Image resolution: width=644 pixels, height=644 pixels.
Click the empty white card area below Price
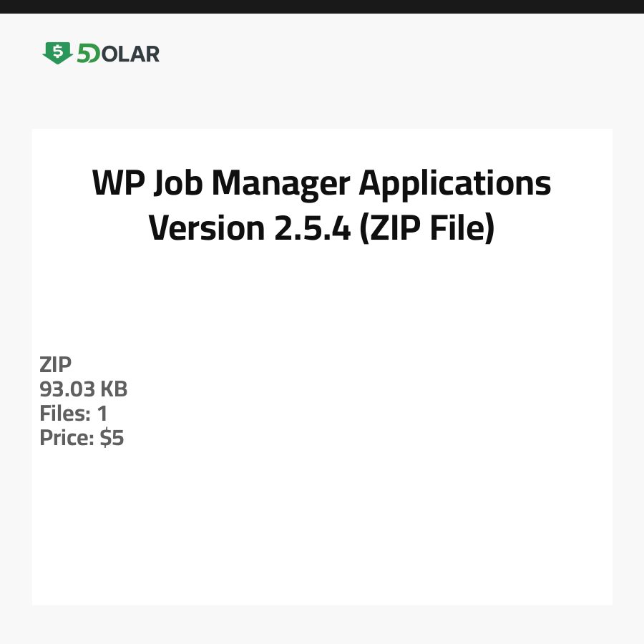[322, 530]
